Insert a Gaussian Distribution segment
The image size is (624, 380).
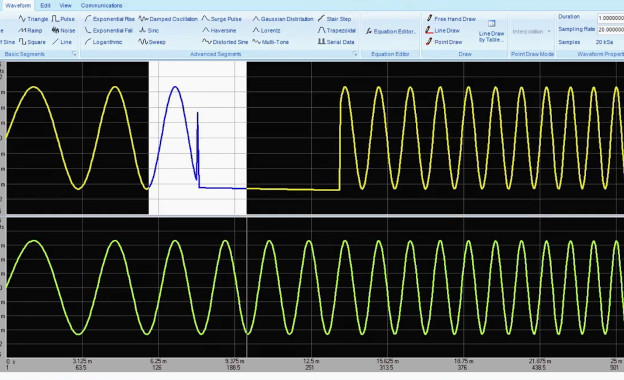coord(283,19)
